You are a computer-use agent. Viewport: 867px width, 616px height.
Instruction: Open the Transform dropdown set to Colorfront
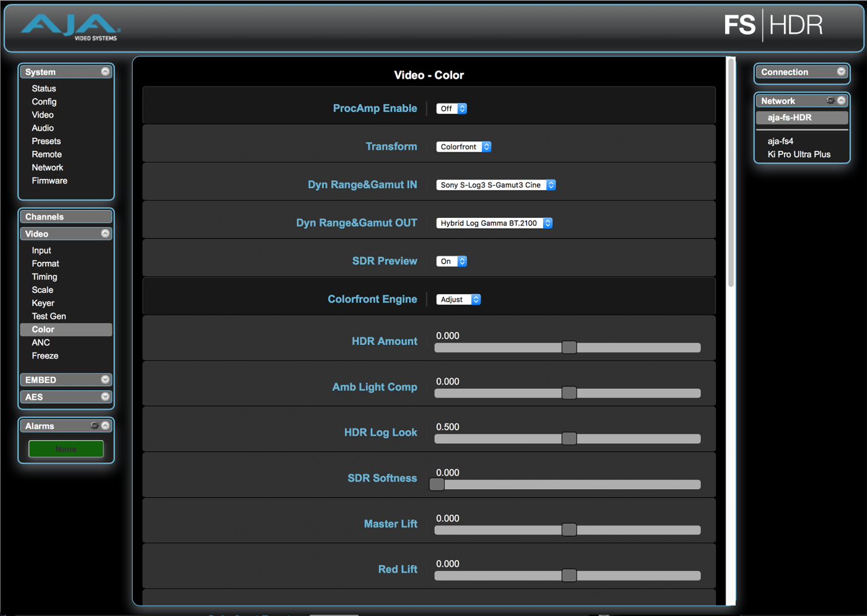tap(463, 146)
